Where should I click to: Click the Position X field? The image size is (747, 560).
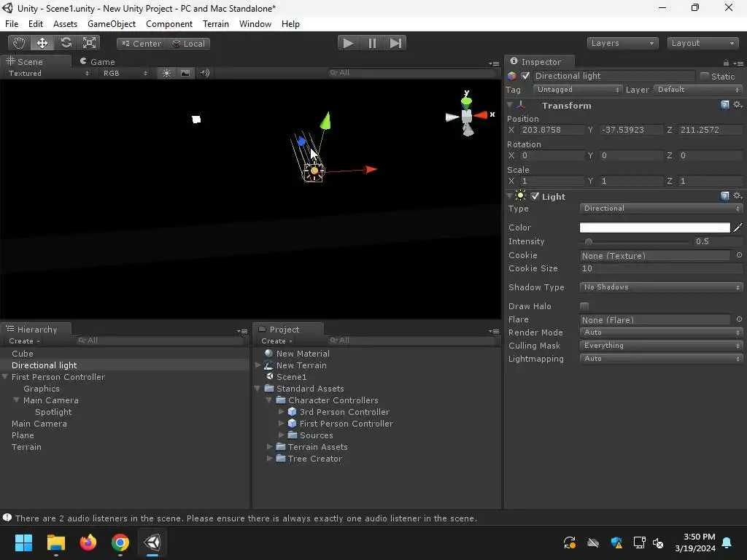551,130
